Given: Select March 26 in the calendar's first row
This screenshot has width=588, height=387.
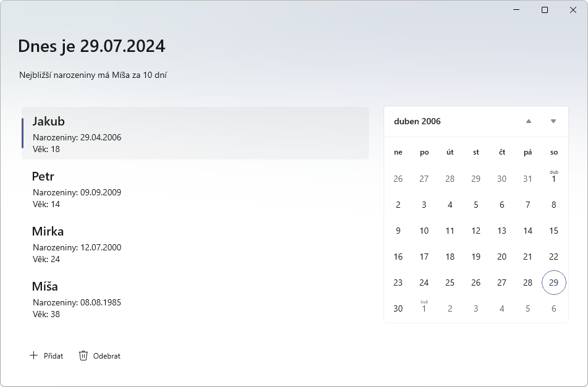Looking at the screenshot, I should [x=398, y=179].
